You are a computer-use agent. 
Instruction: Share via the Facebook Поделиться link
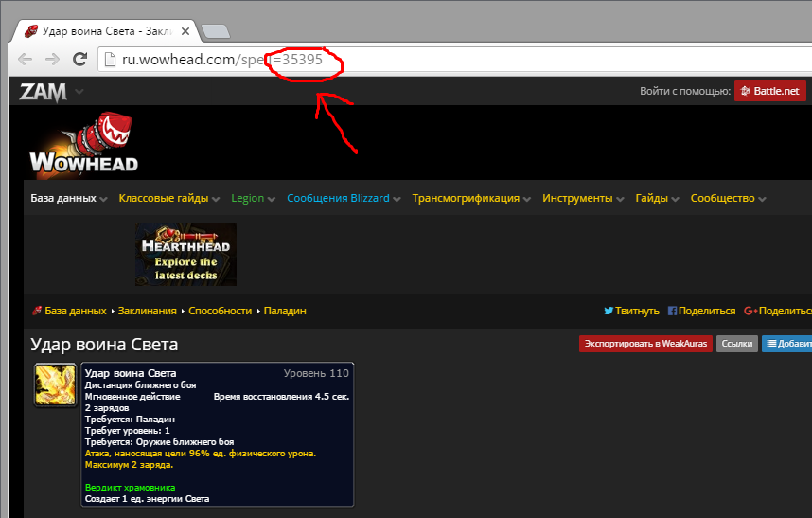(701, 311)
